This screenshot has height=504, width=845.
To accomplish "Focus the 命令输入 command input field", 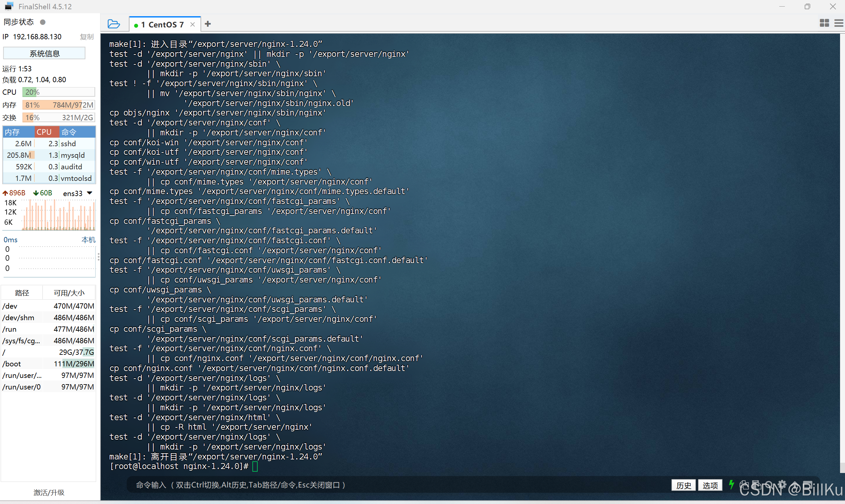I will coord(398,485).
